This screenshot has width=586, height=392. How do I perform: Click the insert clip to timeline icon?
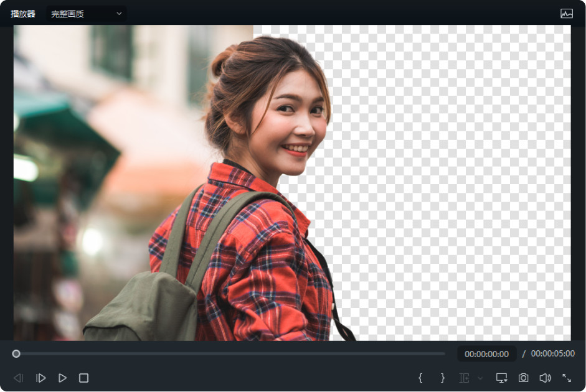click(464, 378)
